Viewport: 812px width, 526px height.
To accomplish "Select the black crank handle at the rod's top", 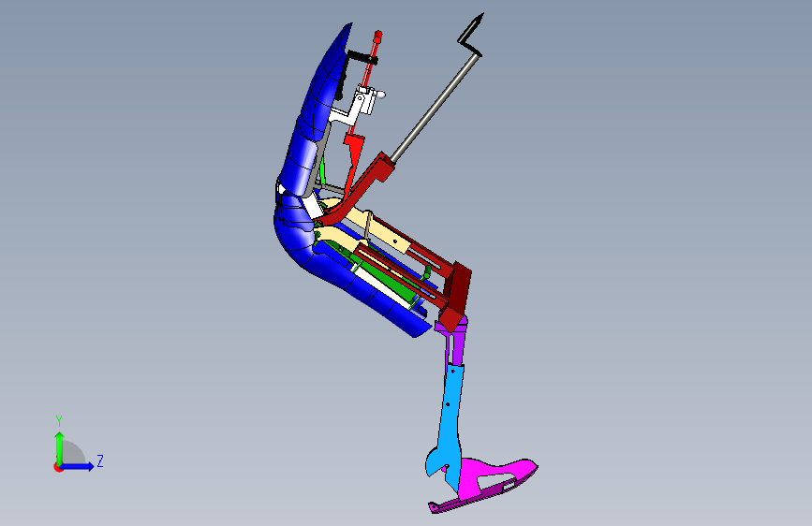I will coord(471,35).
